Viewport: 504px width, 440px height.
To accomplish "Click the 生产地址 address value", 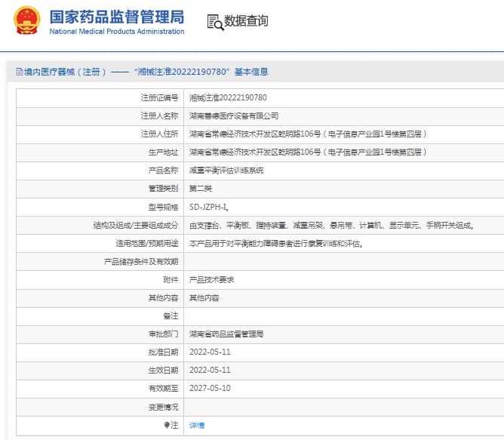I will point(308,152).
